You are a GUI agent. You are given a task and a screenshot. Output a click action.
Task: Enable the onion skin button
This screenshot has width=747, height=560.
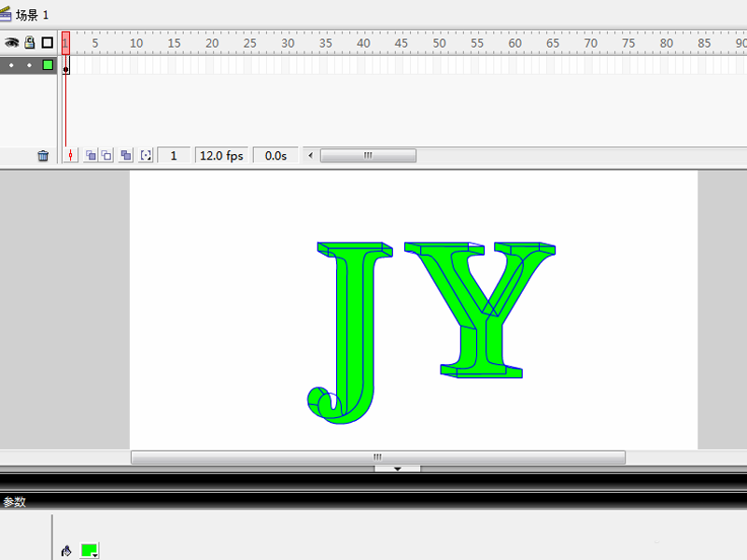[x=90, y=155]
